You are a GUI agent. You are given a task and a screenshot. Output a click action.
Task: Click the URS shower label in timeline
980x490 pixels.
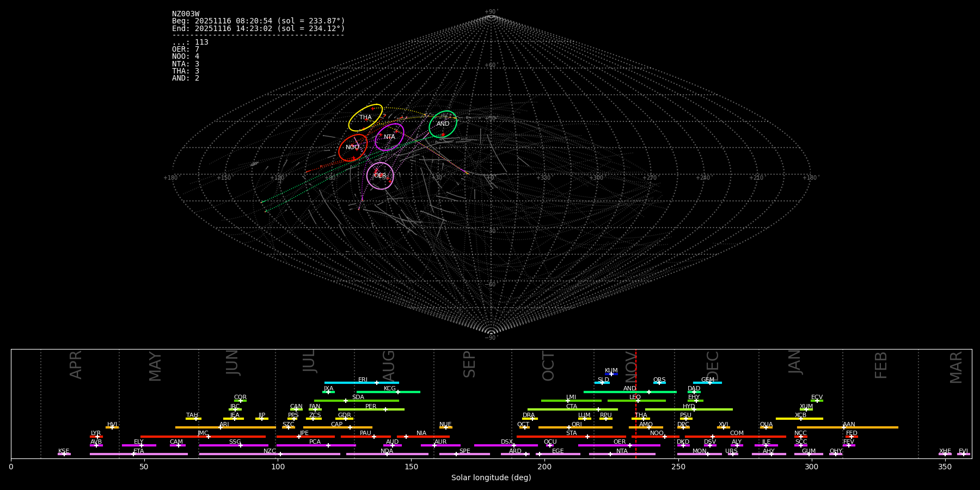(x=731, y=451)
